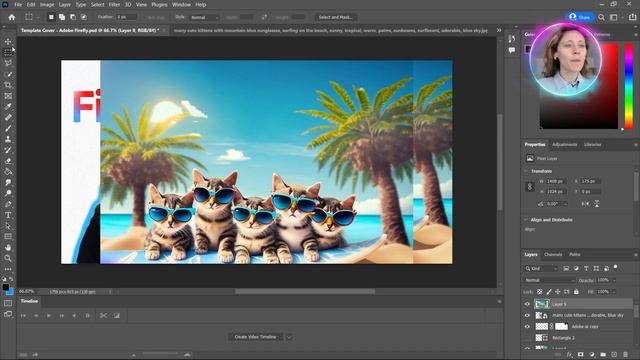Image resolution: width=640 pixels, height=360 pixels.
Task: Toggle layer filtering on/off switch
Action: [x=616, y=268]
